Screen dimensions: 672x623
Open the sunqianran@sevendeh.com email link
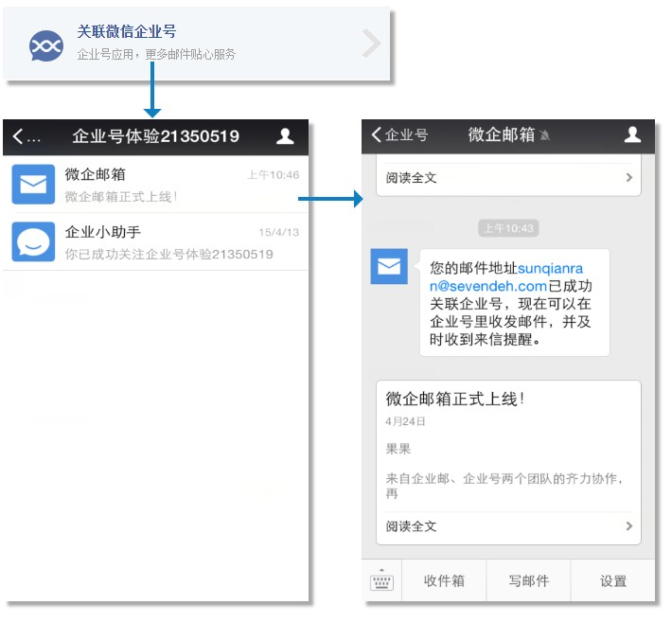click(506, 277)
